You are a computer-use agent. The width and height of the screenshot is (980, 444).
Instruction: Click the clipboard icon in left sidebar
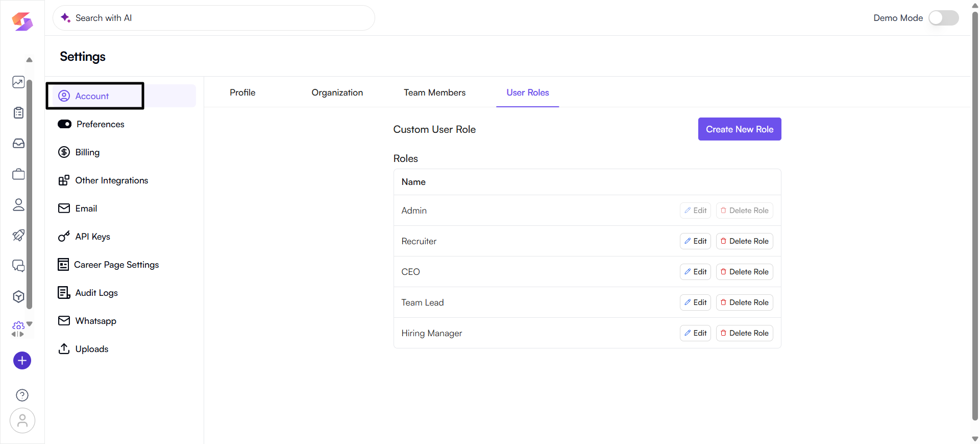[18, 113]
